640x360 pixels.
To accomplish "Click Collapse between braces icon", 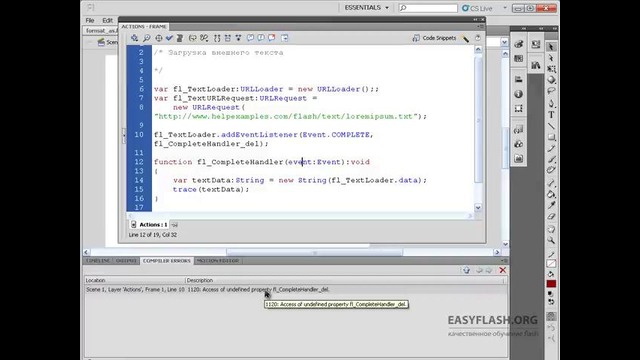I will tap(217, 38).
